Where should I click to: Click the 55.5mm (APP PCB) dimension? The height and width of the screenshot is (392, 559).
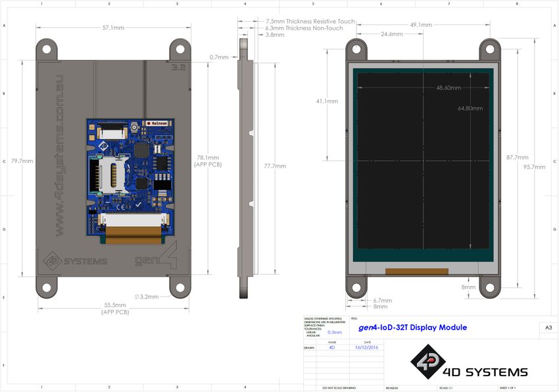click(x=115, y=308)
